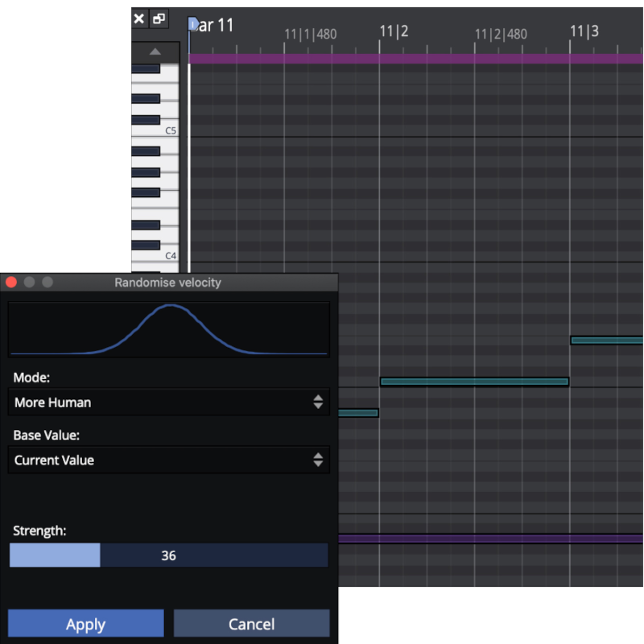Select the short note ending before 11|2
Screen dimensions: 644x644
coord(357,413)
